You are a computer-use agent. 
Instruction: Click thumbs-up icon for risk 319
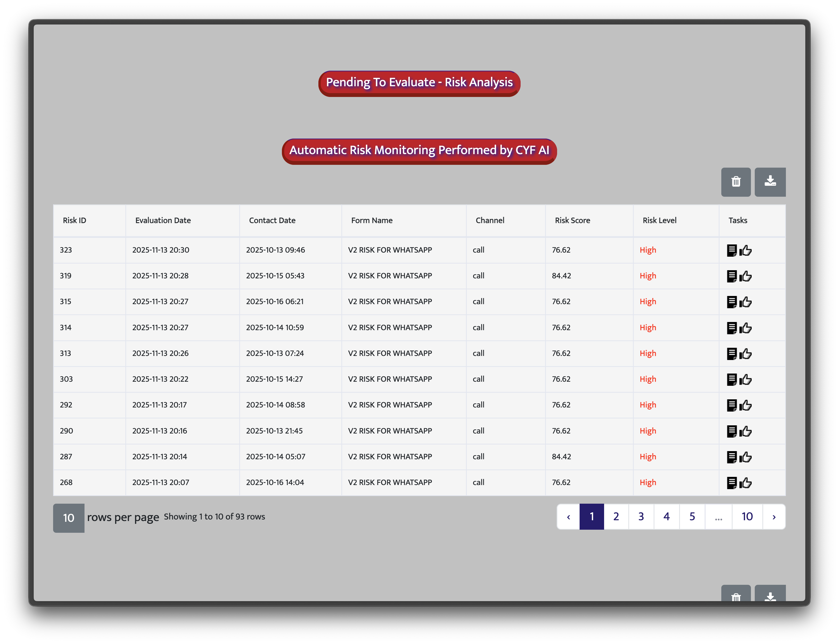click(x=746, y=276)
